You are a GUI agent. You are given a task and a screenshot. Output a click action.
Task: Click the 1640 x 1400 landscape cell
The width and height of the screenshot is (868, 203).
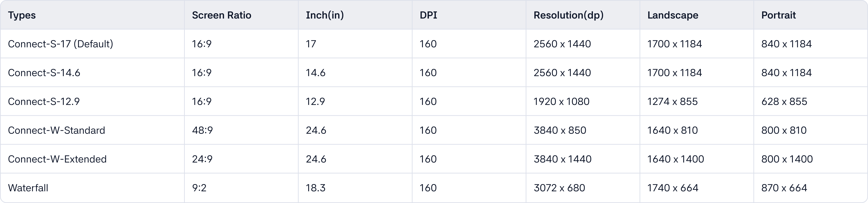[676, 159]
